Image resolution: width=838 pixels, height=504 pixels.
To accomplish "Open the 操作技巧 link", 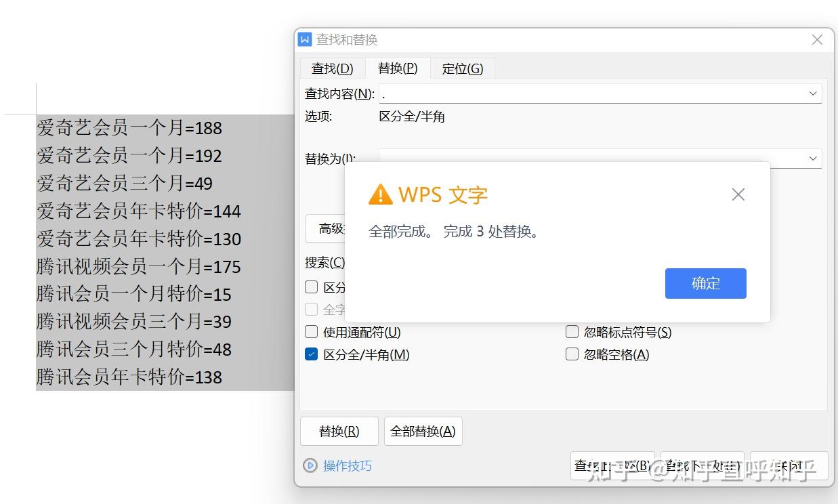I will (348, 465).
